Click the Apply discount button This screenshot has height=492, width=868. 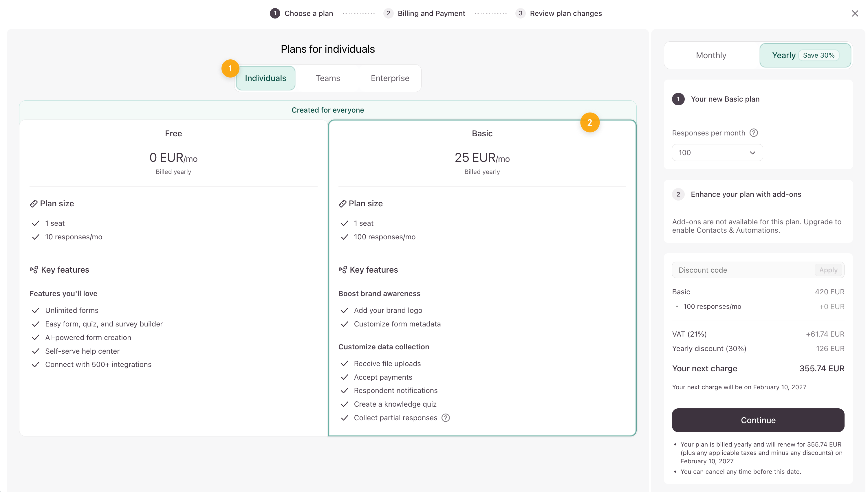828,270
